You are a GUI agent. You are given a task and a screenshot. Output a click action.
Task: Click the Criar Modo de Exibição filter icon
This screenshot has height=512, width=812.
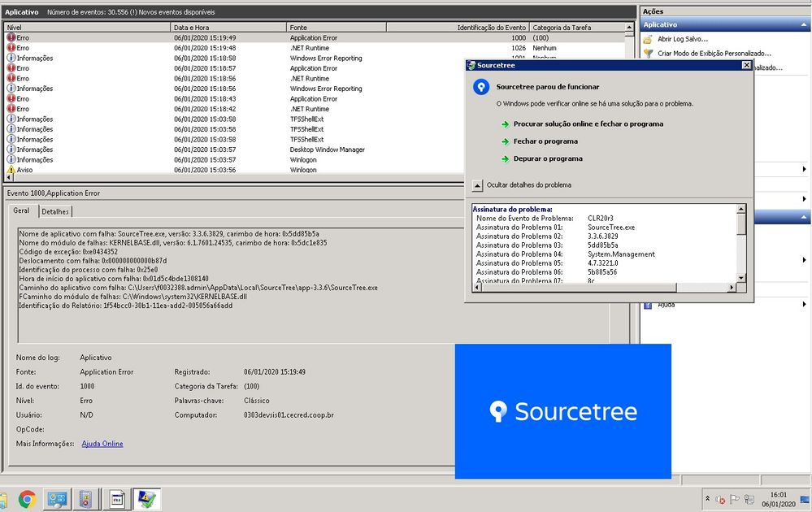point(647,54)
